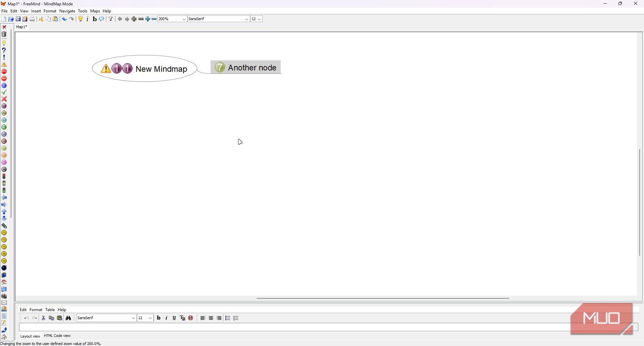The width and height of the screenshot is (644, 346).
Task: Open a file with the folder icon
Action: [11, 19]
